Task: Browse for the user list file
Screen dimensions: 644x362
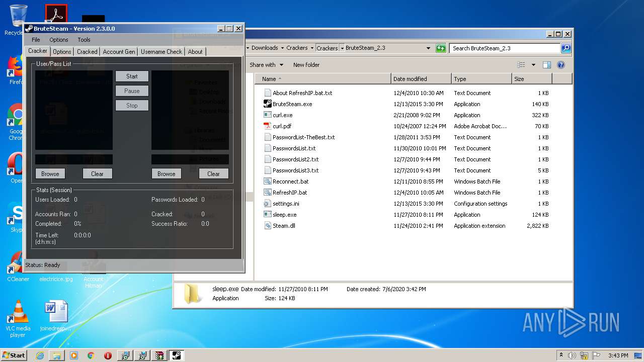Action: click(x=50, y=173)
